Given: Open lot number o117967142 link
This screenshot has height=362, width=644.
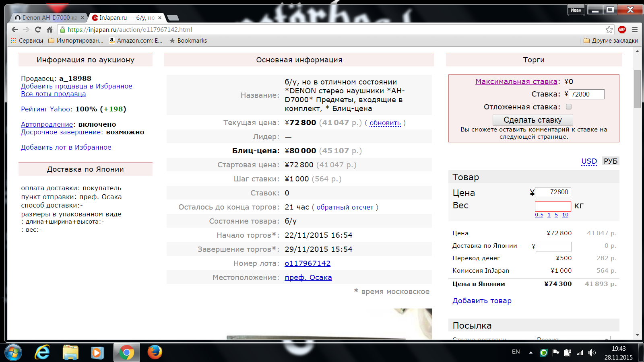Looking at the screenshot, I should (308, 263).
